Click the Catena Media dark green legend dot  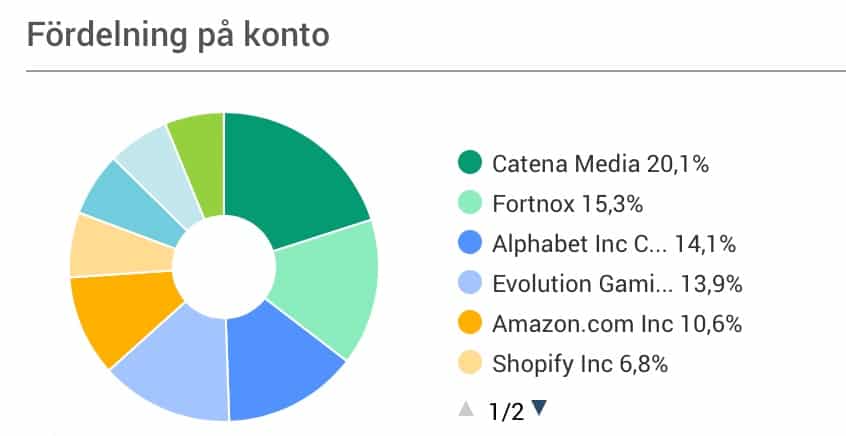[x=469, y=162]
